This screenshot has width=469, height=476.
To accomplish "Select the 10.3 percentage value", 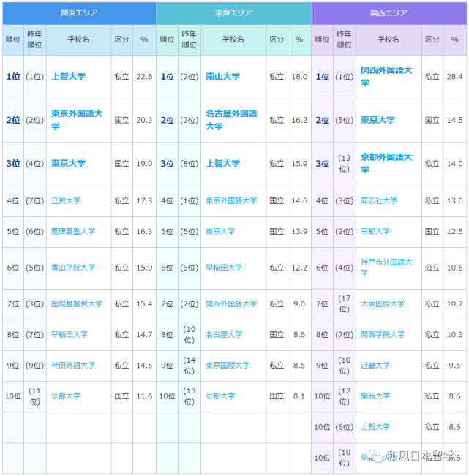I will [454, 335].
